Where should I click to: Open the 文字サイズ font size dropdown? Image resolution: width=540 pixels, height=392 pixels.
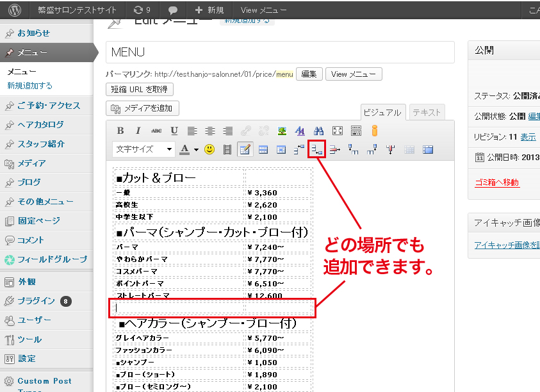click(x=143, y=149)
